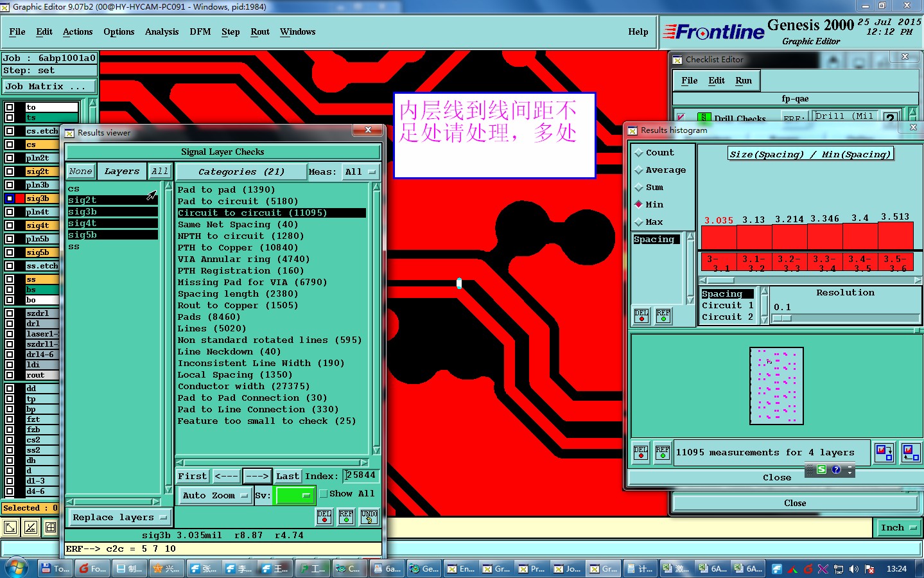924x578 pixels.
Task: Toggle display checkbox for layer cs.etch
Action: pos(10,131)
